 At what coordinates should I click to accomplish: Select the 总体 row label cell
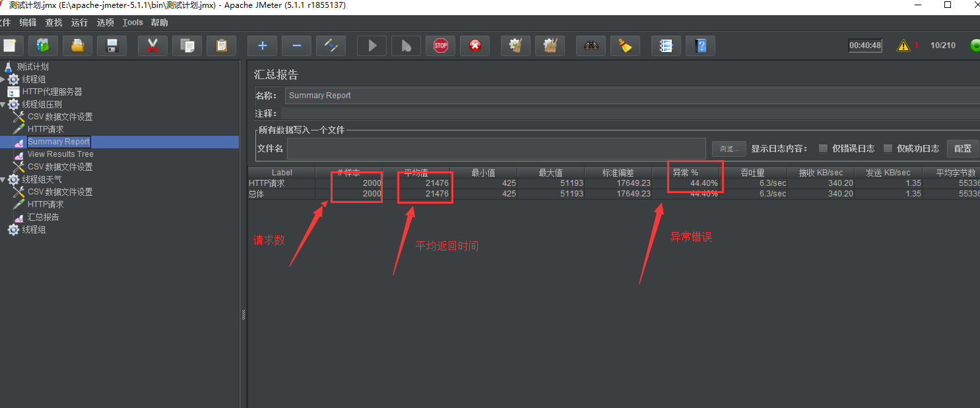click(282, 194)
